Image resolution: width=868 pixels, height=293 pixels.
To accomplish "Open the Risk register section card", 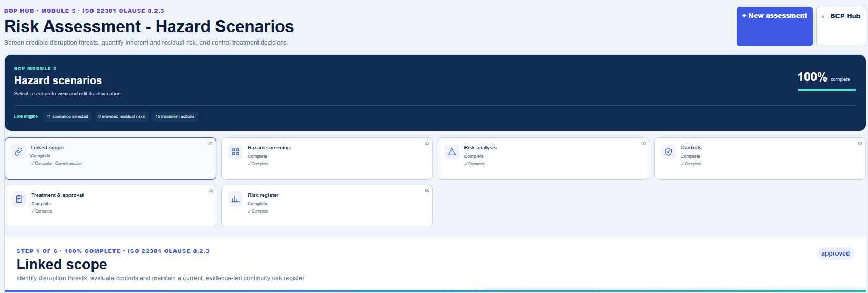I will pyautogui.click(x=327, y=206).
